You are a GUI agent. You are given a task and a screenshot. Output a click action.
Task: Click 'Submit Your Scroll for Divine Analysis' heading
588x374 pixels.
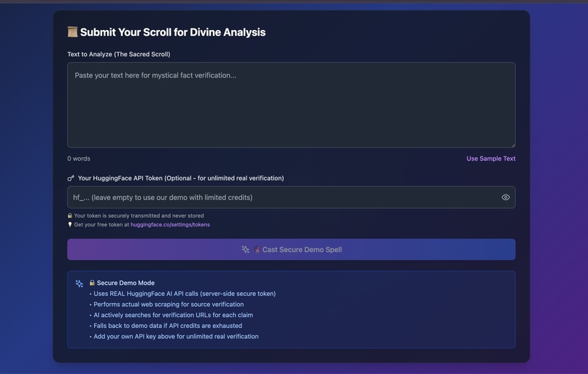173,32
